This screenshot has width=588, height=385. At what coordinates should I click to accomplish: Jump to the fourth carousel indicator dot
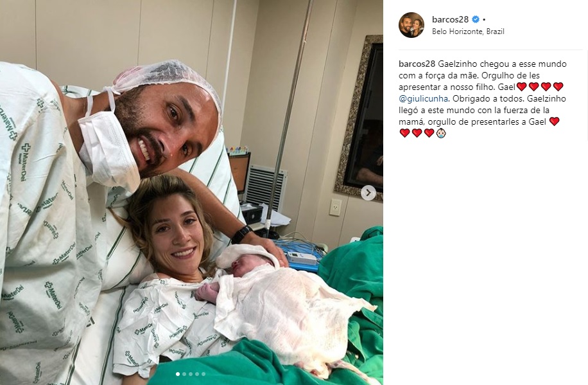tap(197, 374)
